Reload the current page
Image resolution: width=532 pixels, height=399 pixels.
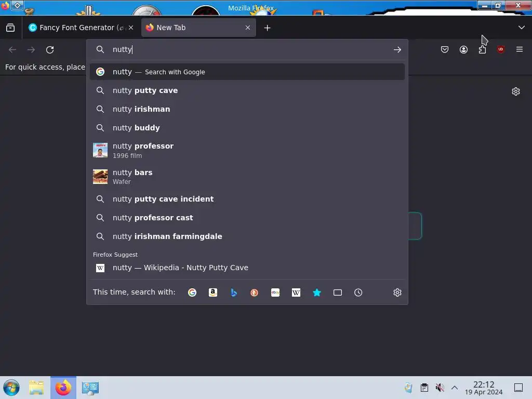[x=50, y=50]
